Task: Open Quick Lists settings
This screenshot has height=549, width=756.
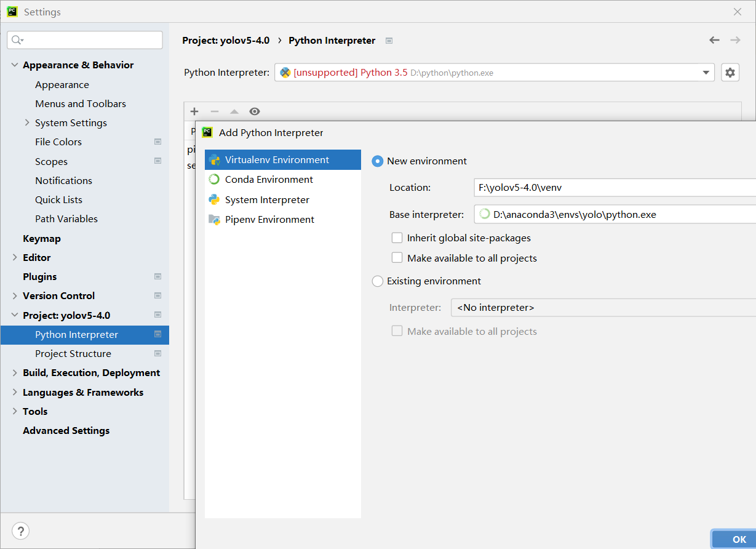Action: (59, 199)
